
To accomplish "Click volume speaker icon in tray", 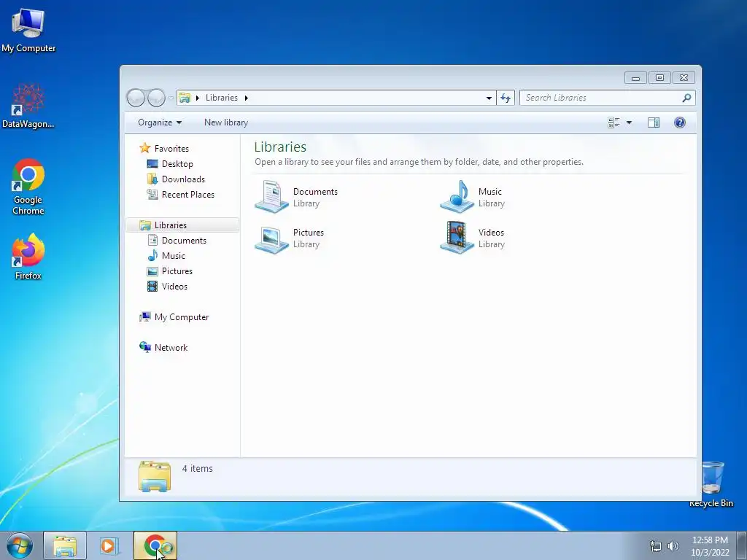I will 673,546.
